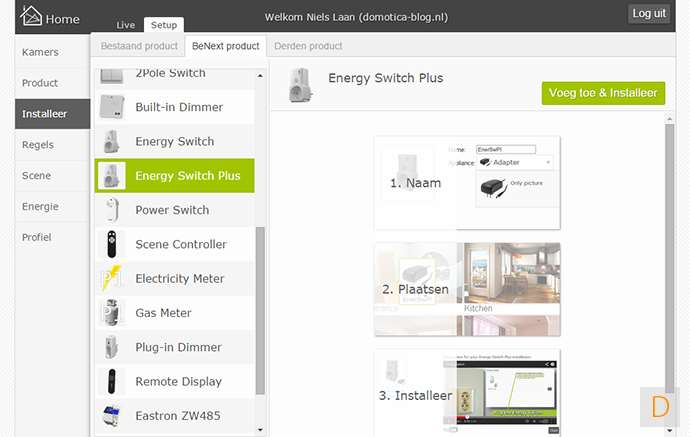Click the Home house logo icon
690x437 pixels.
pos(31,16)
